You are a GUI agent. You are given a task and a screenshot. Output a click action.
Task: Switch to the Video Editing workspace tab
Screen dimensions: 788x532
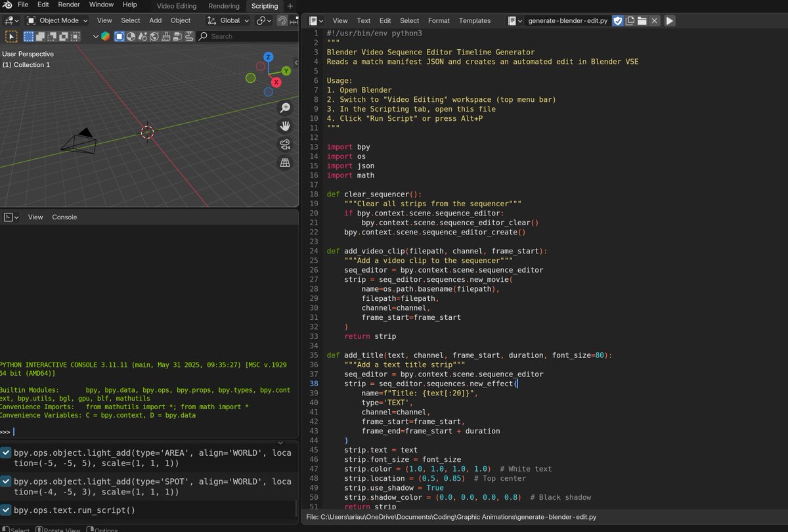click(177, 6)
